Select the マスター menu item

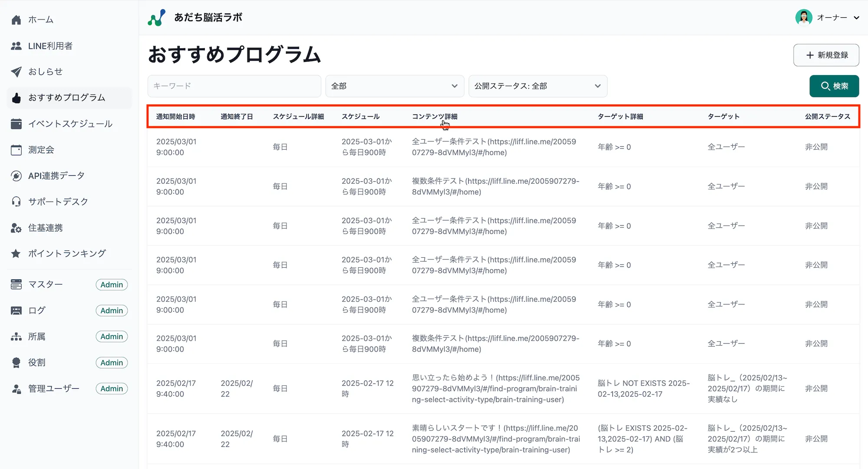[x=45, y=284]
